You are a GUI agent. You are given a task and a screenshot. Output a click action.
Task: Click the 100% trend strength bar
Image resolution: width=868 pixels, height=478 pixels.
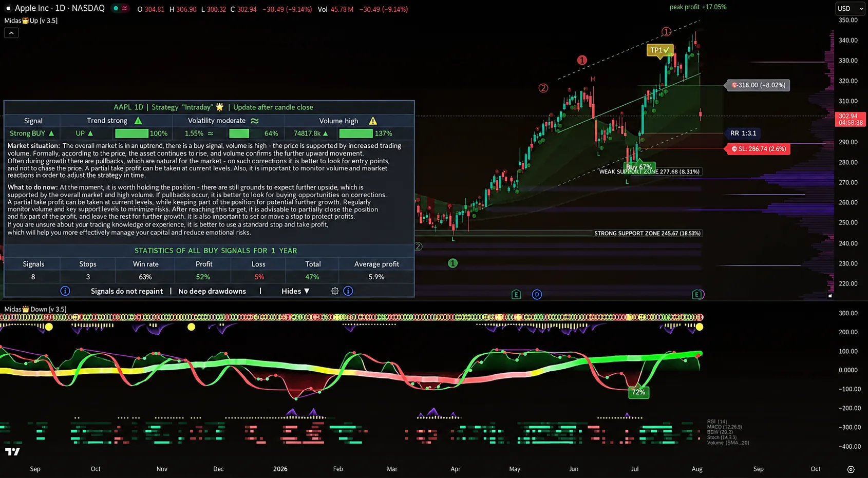132,133
